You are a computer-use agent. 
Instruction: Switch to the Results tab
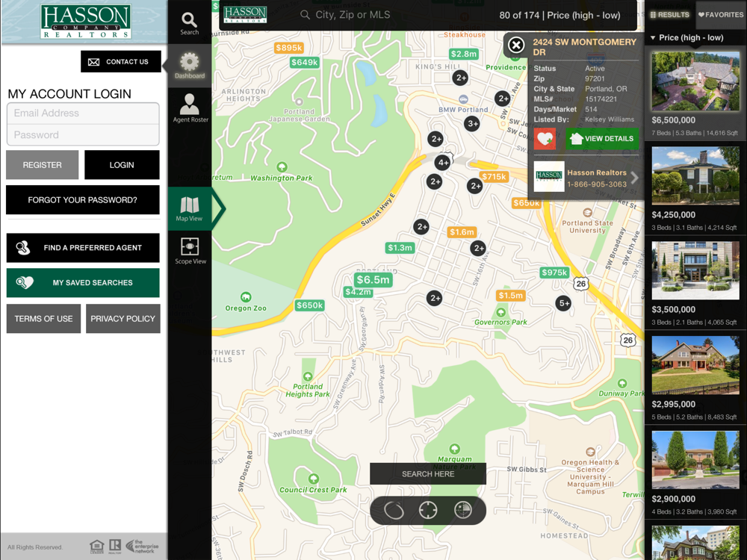669,15
